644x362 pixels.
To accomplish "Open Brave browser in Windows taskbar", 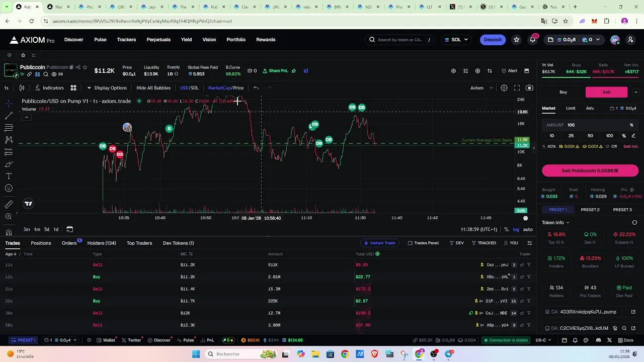I will pyautogui.click(x=374, y=354).
